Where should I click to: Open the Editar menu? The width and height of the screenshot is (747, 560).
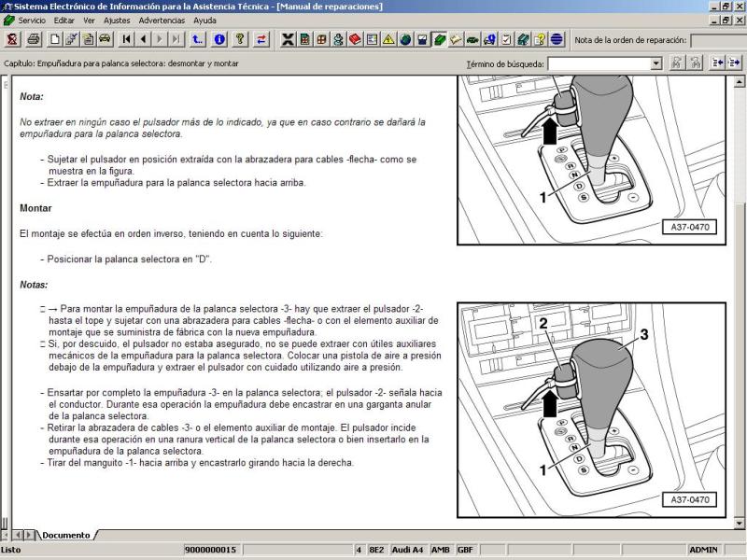click(x=63, y=21)
